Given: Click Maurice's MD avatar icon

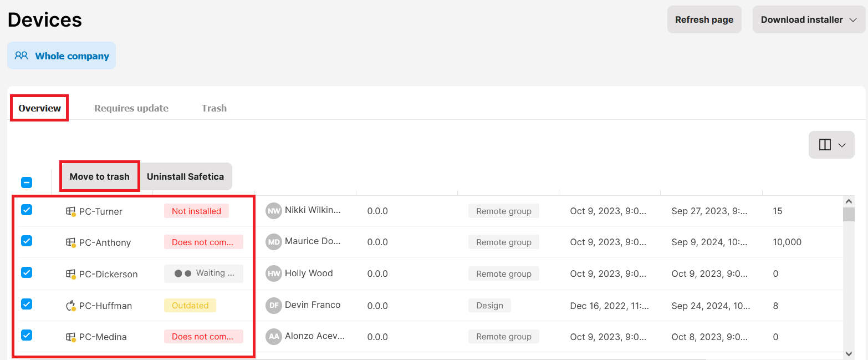Looking at the screenshot, I should tap(273, 242).
